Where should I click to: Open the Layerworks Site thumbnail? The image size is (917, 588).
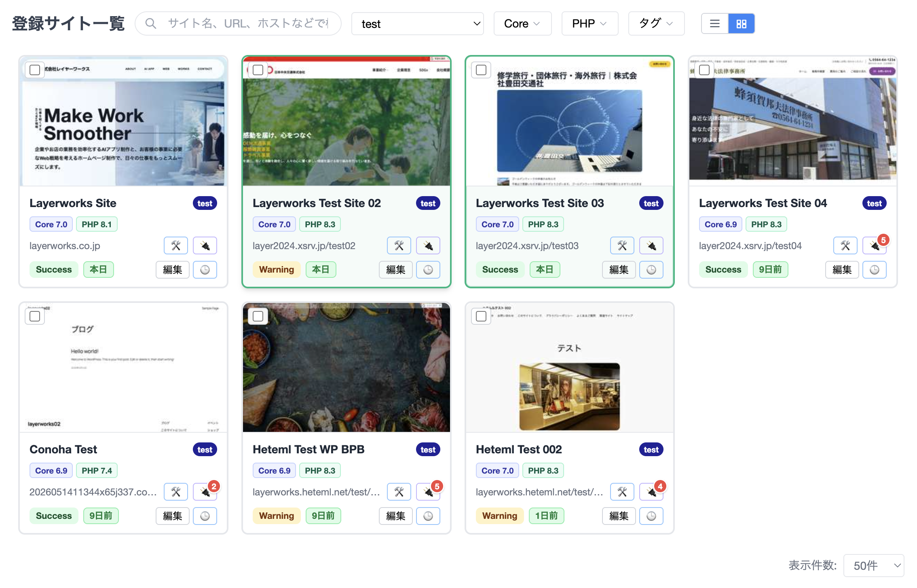click(123, 121)
